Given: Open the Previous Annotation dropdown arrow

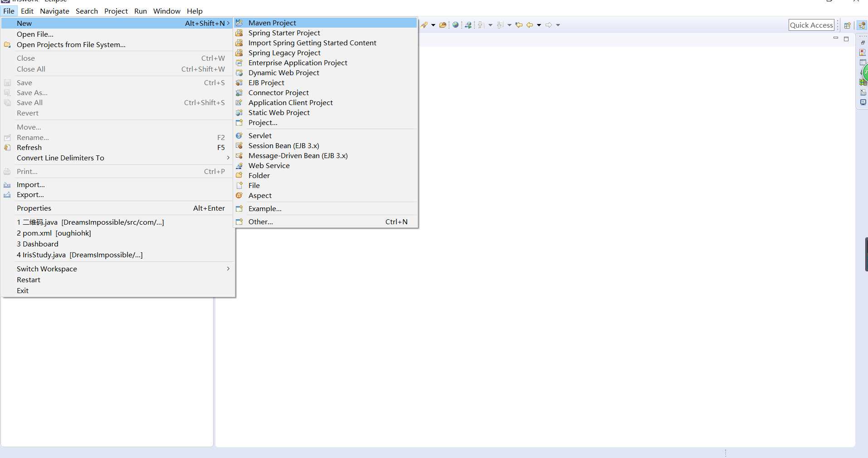Looking at the screenshot, I should (x=509, y=25).
